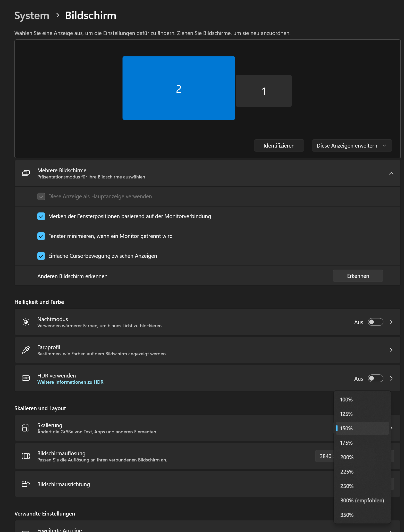
Task: Click the Skalierung row chevron
Action: click(392, 428)
